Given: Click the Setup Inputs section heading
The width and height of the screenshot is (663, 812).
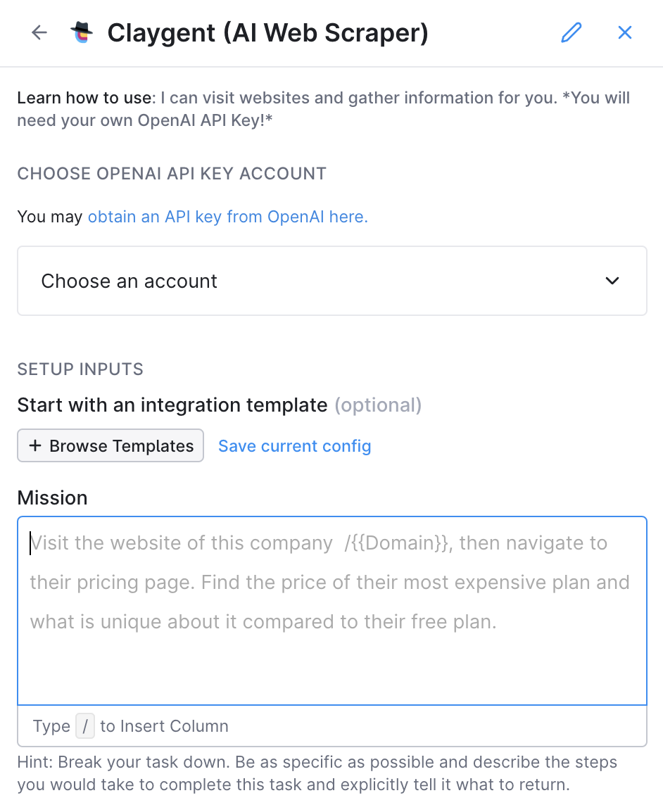Looking at the screenshot, I should (x=80, y=369).
